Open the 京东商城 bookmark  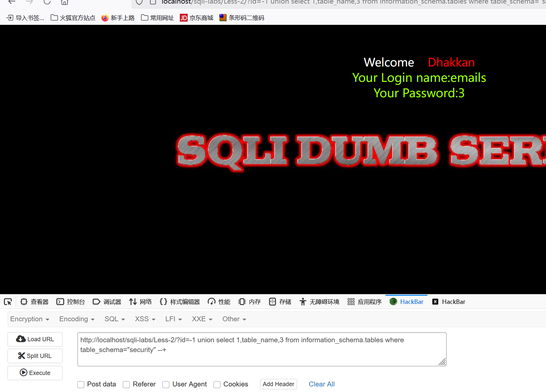click(196, 18)
